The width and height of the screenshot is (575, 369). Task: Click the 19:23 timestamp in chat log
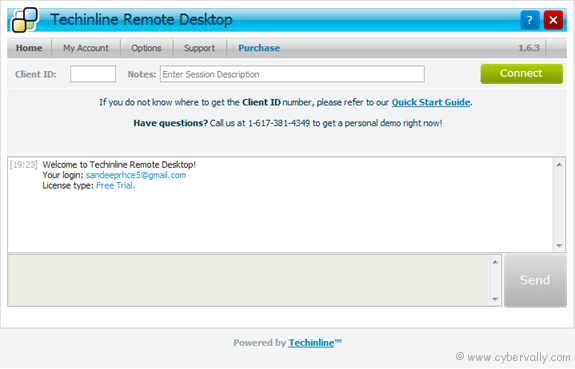(x=23, y=165)
